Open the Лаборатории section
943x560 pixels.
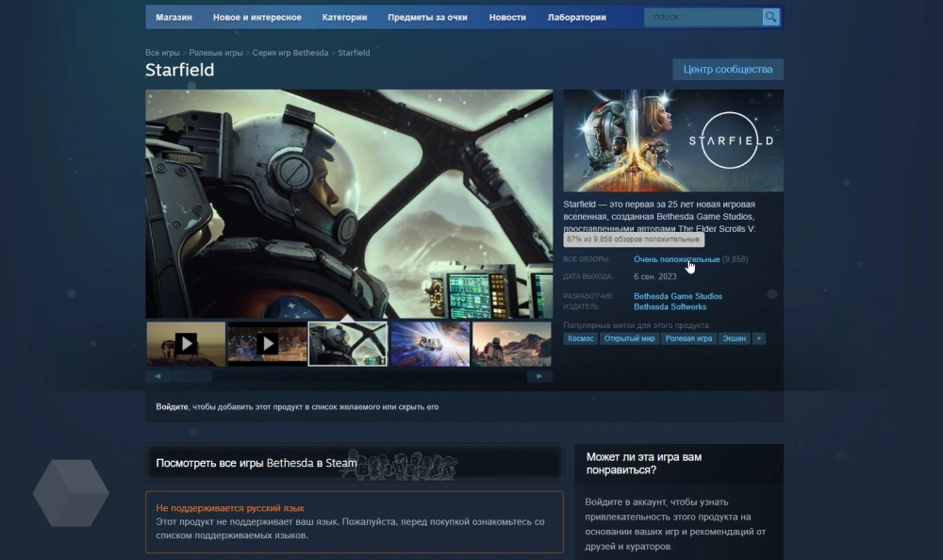tap(576, 17)
